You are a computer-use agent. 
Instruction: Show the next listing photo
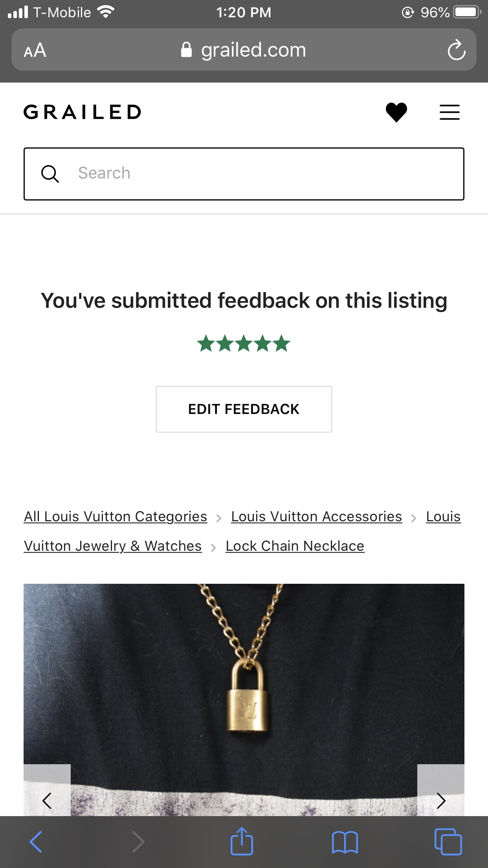(442, 801)
